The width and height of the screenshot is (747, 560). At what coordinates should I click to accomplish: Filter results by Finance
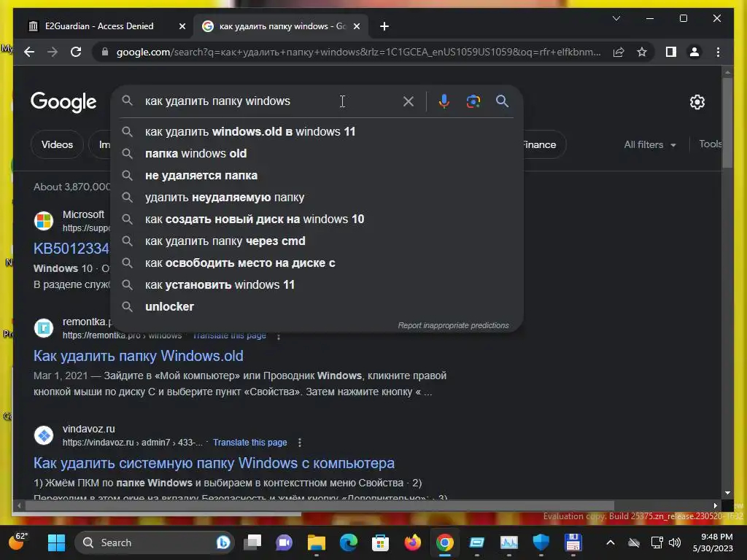(543, 144)
